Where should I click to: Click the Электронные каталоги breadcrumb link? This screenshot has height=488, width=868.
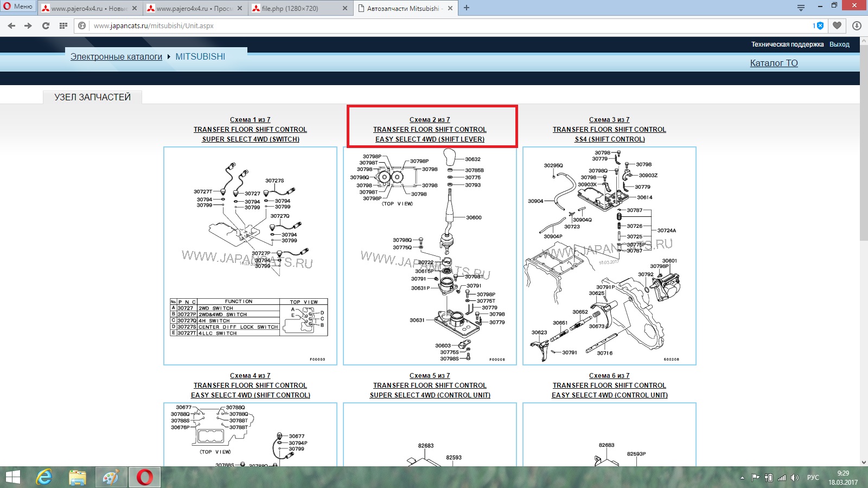tap(116, 56)
